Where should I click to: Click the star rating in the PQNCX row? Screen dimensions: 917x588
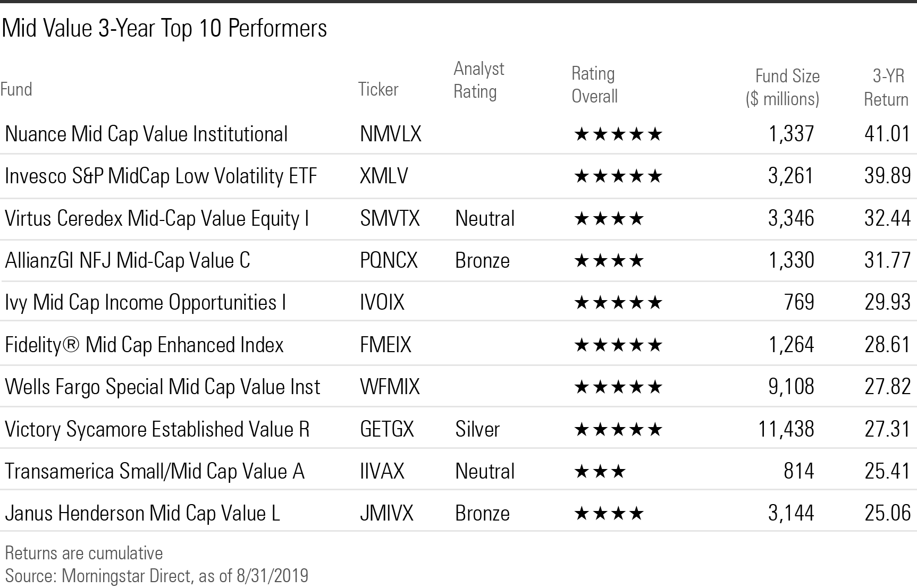coord(609,261)
